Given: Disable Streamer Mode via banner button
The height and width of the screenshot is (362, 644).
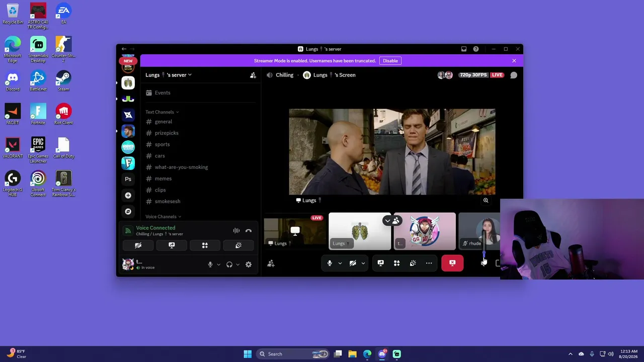Looking at the screenshot, I should pyautogui.click(x=390, y=61).
